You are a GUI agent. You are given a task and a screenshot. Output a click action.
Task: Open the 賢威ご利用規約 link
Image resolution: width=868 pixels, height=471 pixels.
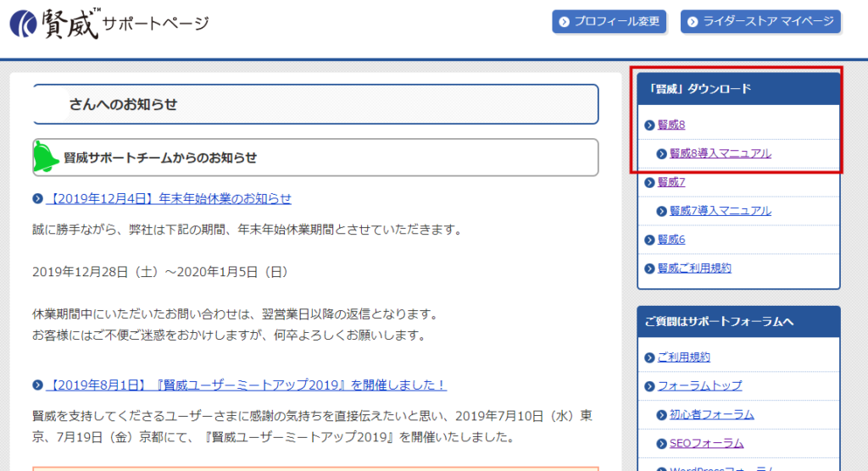[694, 269]
